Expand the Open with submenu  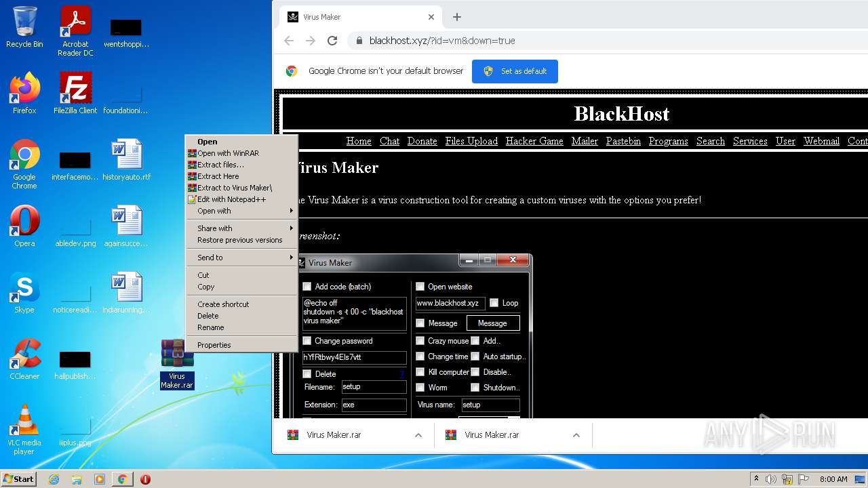point(242,211)
